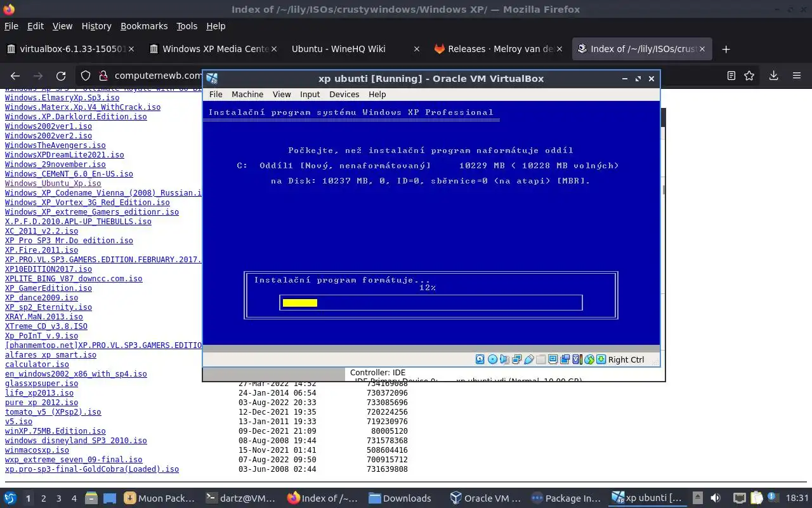Expand the hidden system tray icons arrow
This screenshot has width=812, height=508.
[698, 498]
